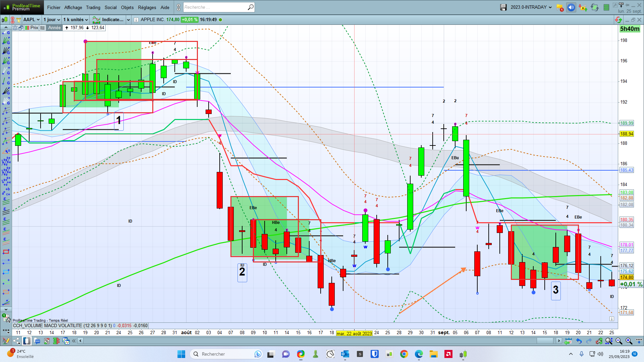
Task: Click the green server status icon
Action: point(606,7)
